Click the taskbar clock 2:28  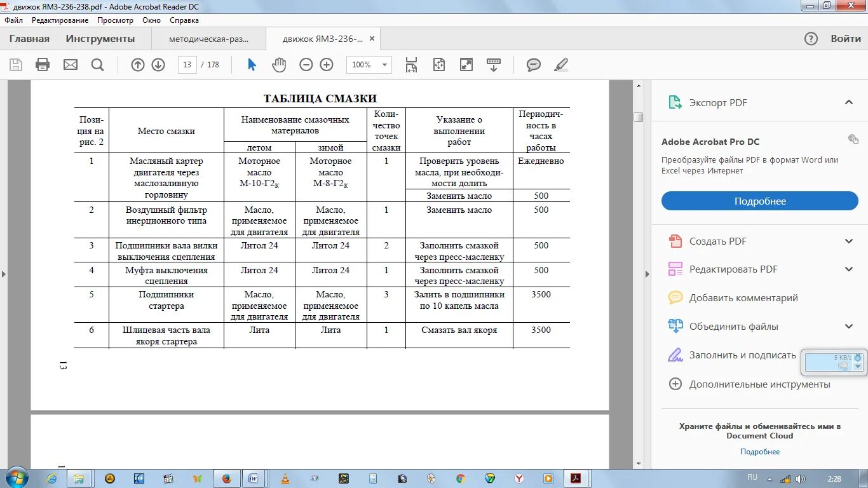click(x=834, y=478)
